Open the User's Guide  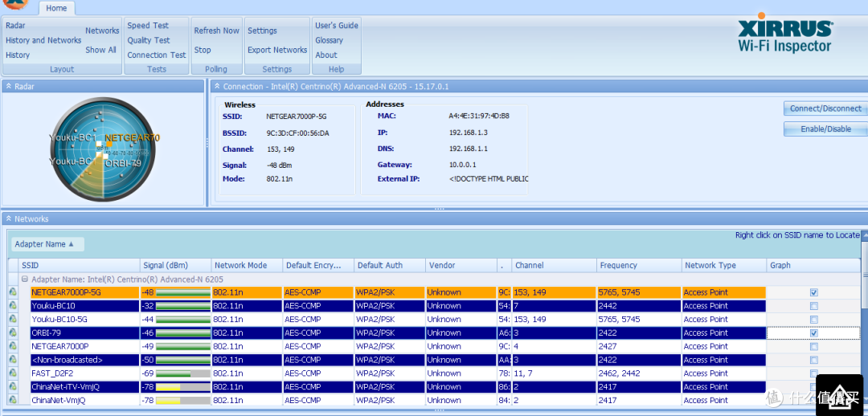point(337,26)
